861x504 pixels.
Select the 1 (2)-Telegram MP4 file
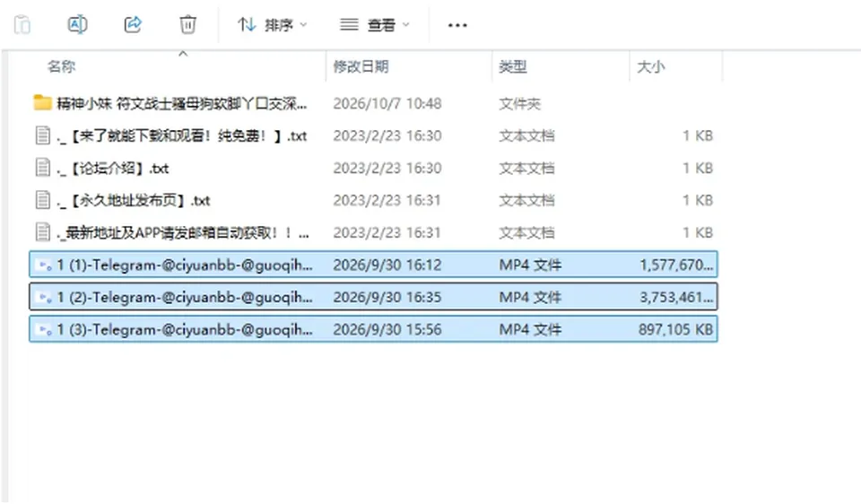pyautogui.click(x=373, y=297)
